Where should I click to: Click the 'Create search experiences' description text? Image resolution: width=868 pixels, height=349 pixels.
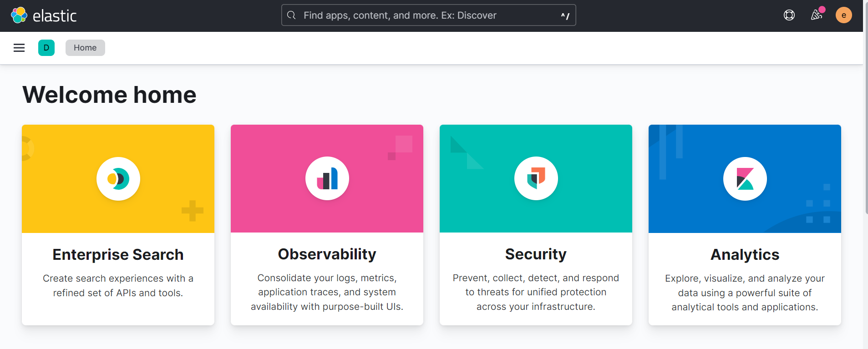click(118, 286)
